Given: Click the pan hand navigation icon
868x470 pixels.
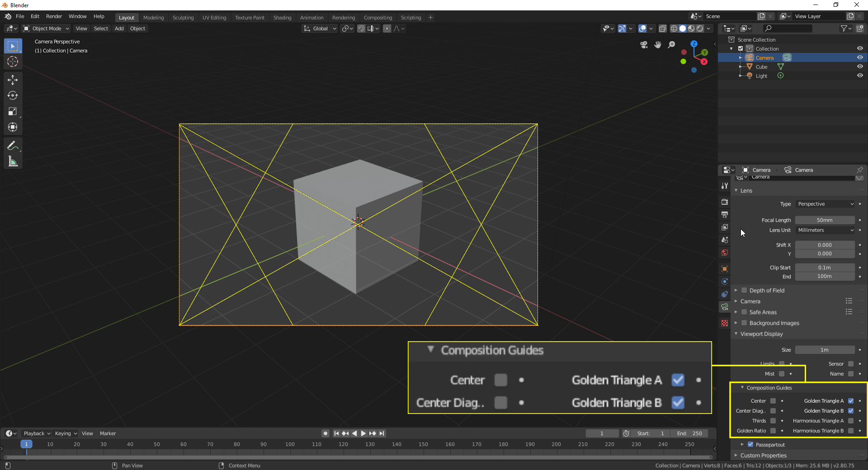Looking at the screenshot, I should tap(658, 45).
